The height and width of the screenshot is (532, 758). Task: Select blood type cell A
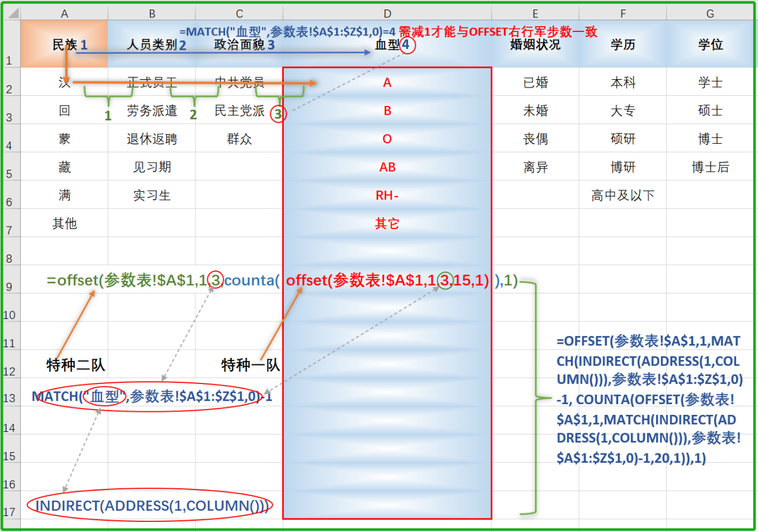point(387,82)
